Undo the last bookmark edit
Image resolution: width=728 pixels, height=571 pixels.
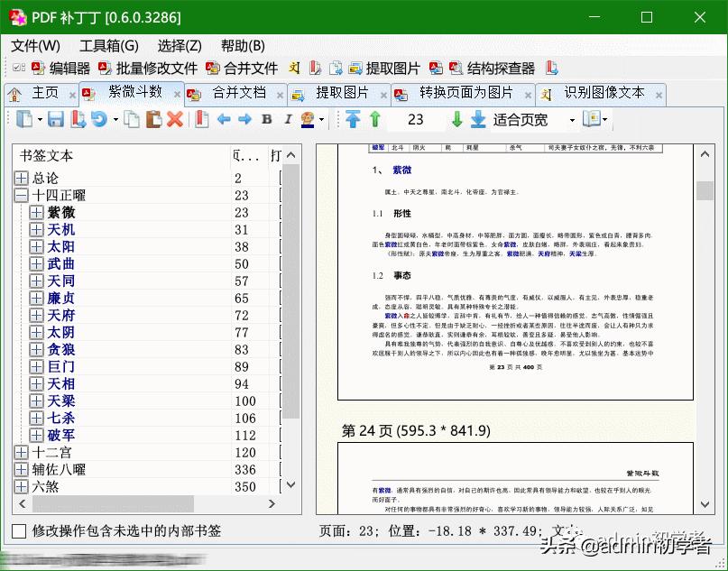(x=101, y=119)
